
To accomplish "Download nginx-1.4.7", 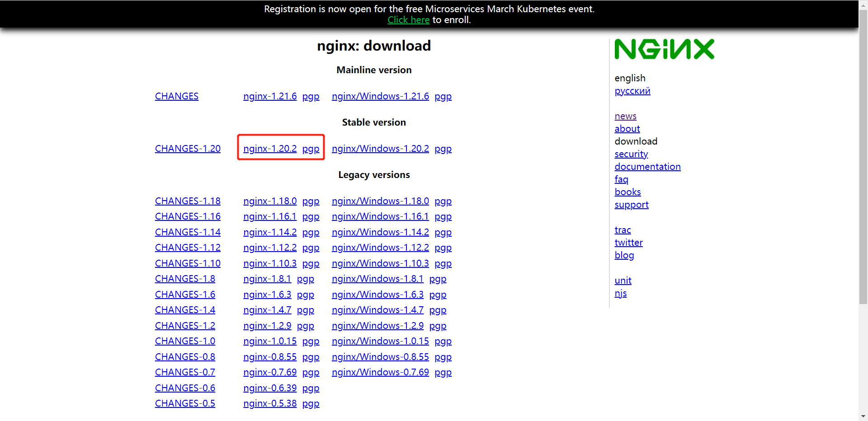I will [x=267, y=310].
